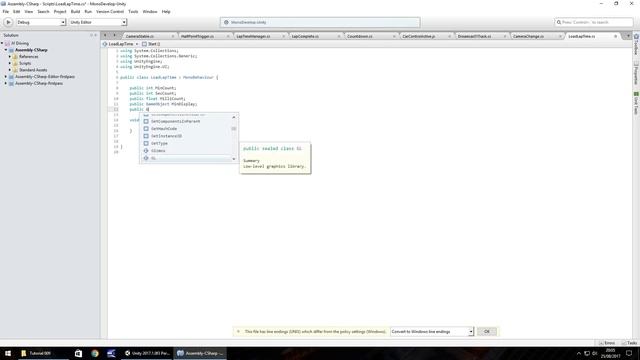Image resolution: width=640 pixels, height=360 pixels.
Task: Open the Properties side pad
Action: click(636, 73)
